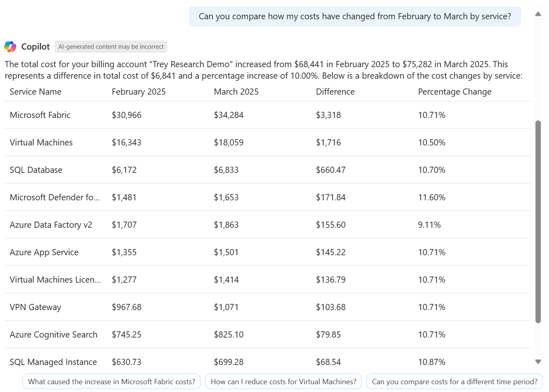The height and width of the screenshot is (392, 549).
Task: Click the Percentage Change column header
Action: 454,91
